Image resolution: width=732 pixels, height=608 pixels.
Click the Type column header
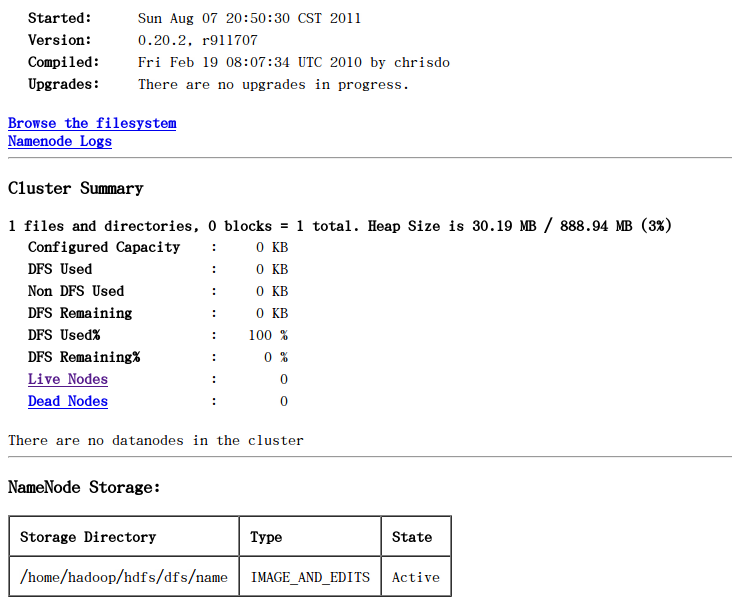(310, 537)
